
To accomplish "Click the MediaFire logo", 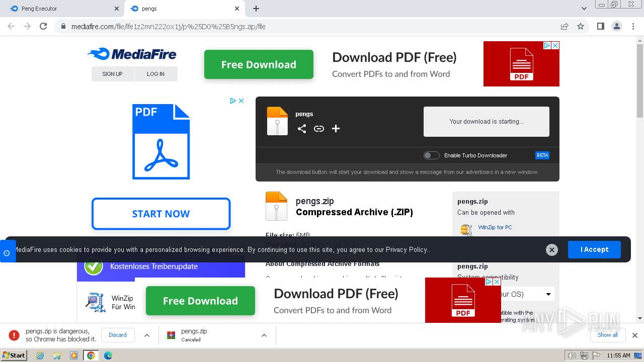I will point(132,54).
